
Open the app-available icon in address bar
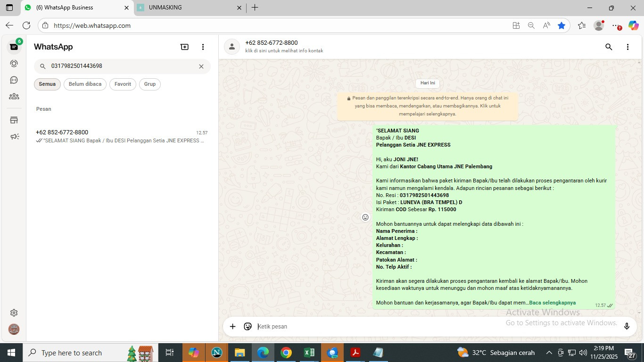tap(516, 25)
